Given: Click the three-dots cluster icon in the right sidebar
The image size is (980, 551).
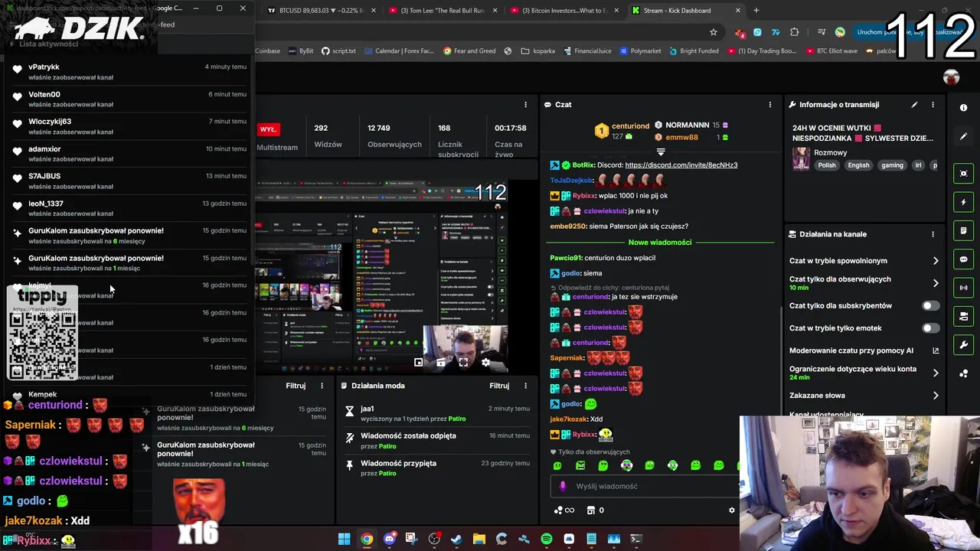Looking at the screenshot, I should click(963, 373).
